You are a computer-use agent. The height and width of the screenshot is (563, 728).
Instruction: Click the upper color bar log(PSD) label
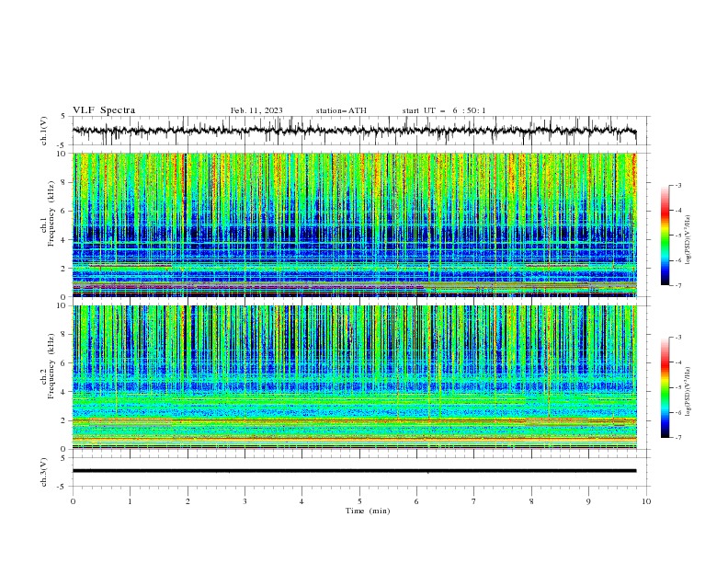tap(688, 240)
